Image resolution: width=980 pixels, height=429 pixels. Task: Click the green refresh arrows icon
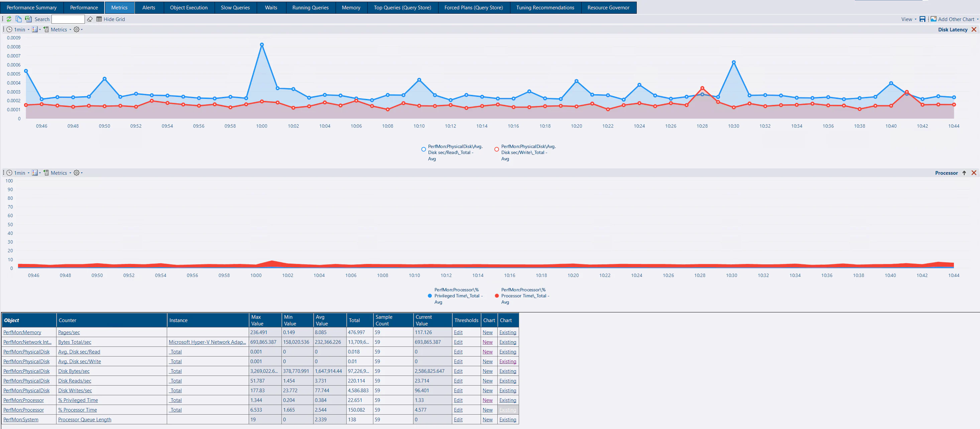click(9, 19)
